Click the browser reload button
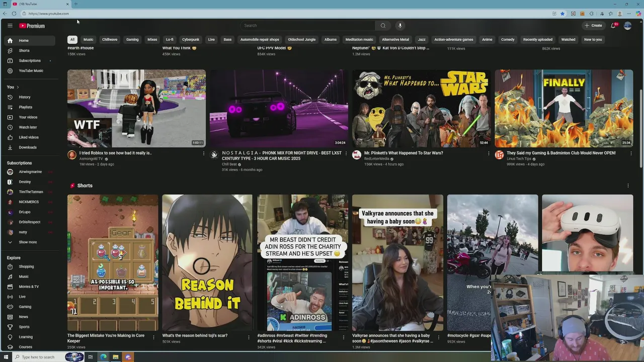This screenshot has height=362, width=644. click(14, 14)
